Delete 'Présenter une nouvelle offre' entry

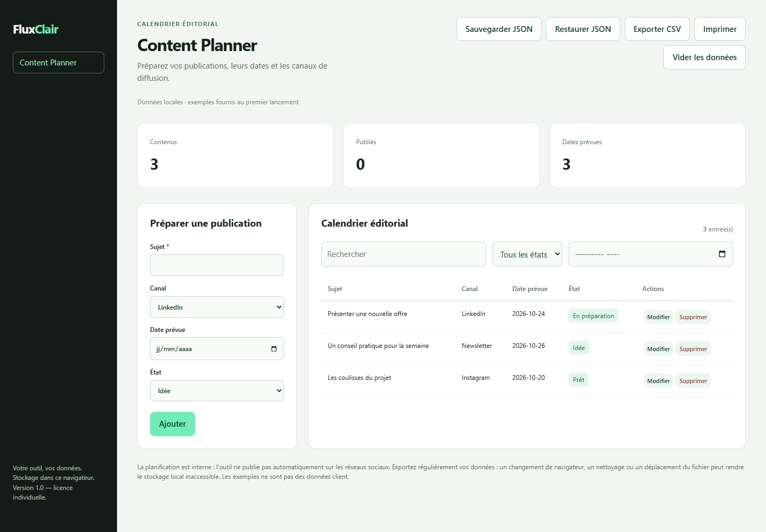[x=693, y=317]
